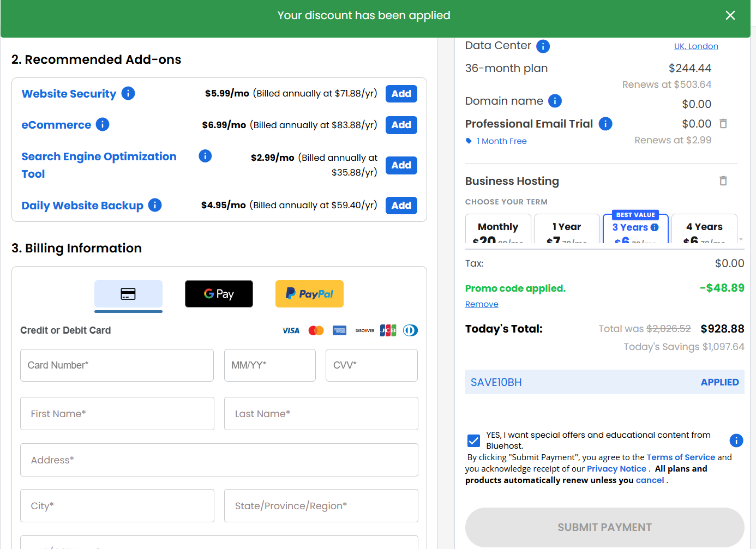Click the Mastercard logo
Screen dimensions: 756x549
[316, 330]
